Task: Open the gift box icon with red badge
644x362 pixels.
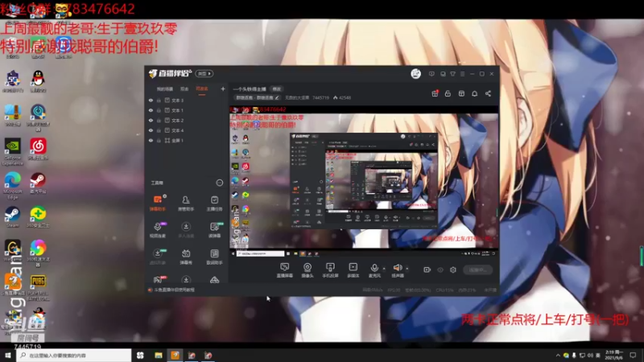Action: pos(435,93)
